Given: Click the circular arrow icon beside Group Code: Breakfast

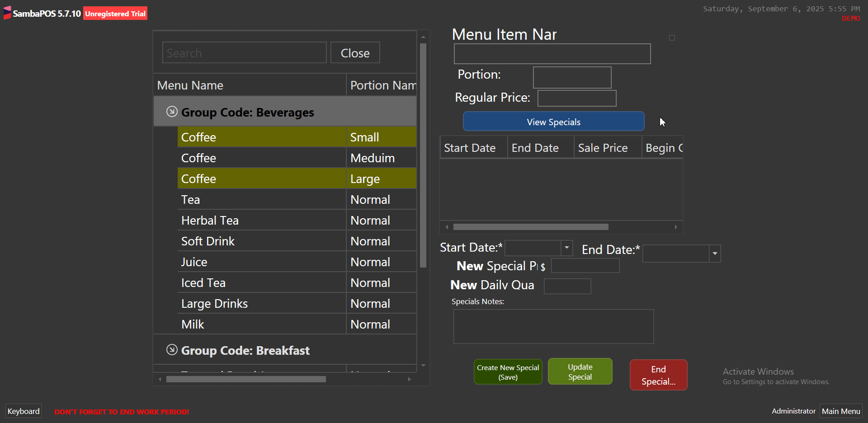Looking at the screenshot, I should point(171,349).
